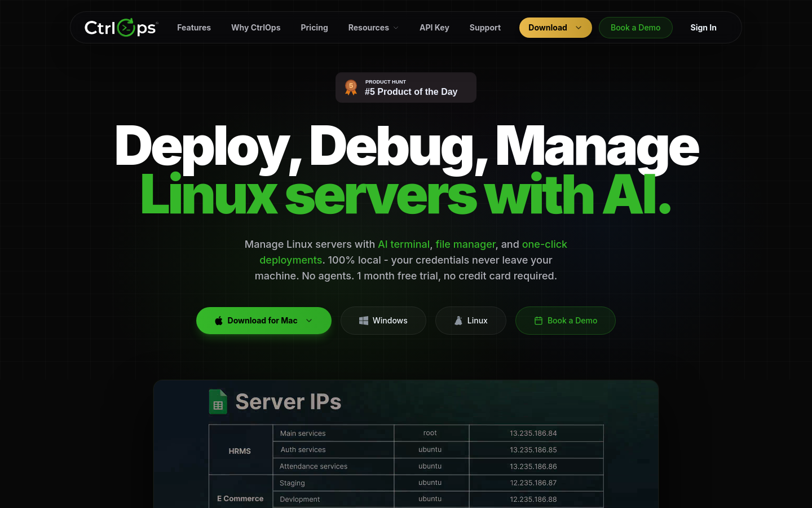Open the Product Hunt #5 badge

click(x=406, y=87)
